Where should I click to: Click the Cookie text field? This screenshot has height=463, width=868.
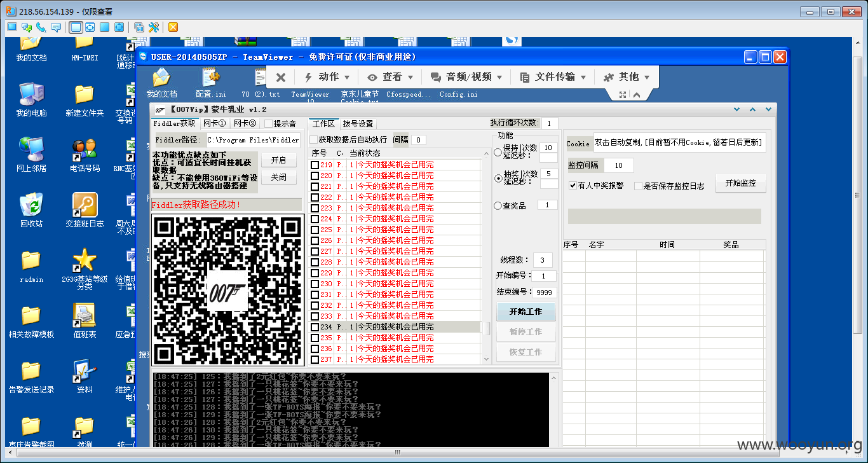point(679,143)
